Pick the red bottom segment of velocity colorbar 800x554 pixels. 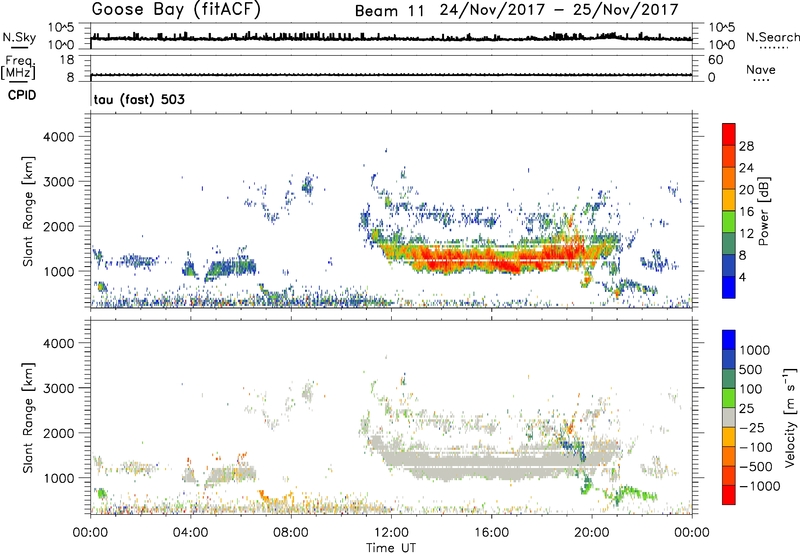(729, 495)
